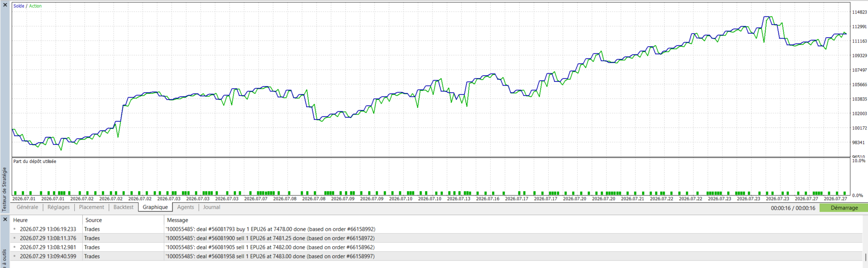868x268 pixels.
Task: Click the 112991 value on the price axis
Action: (x=859, y=27)
